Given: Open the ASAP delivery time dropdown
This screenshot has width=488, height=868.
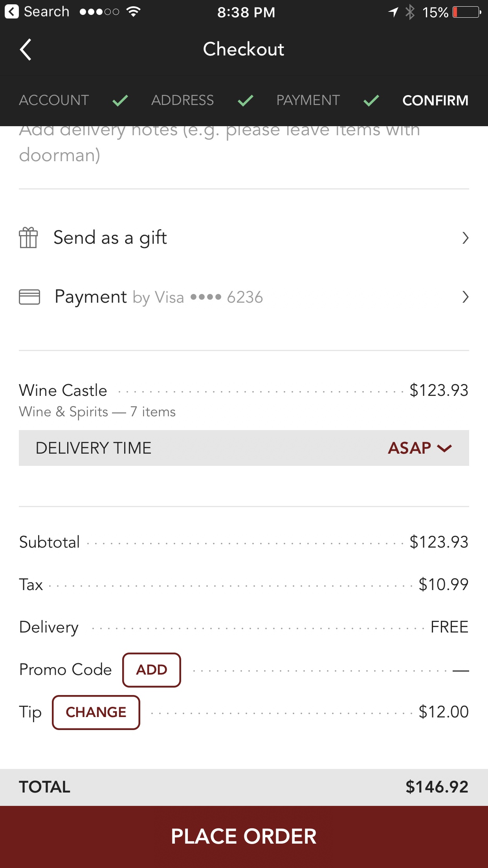Looking at the screenshot, I should [420, 448].
